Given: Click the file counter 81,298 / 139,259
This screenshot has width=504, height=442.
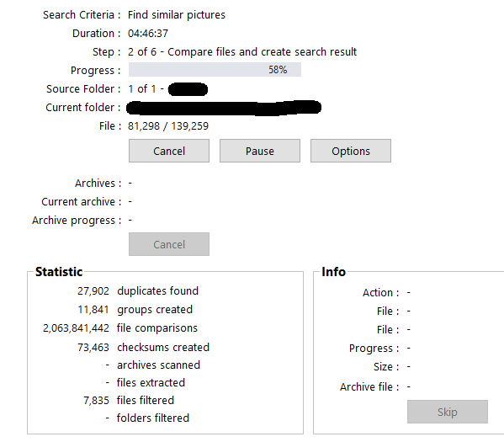Looking at the screenshot, I should pos(168,125).
